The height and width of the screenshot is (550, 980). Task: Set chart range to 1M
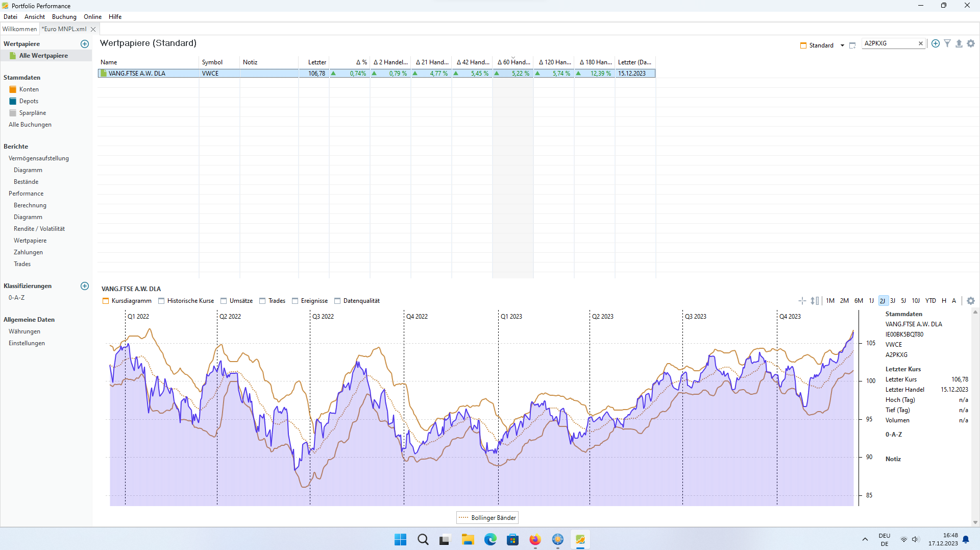pos(830,301)
